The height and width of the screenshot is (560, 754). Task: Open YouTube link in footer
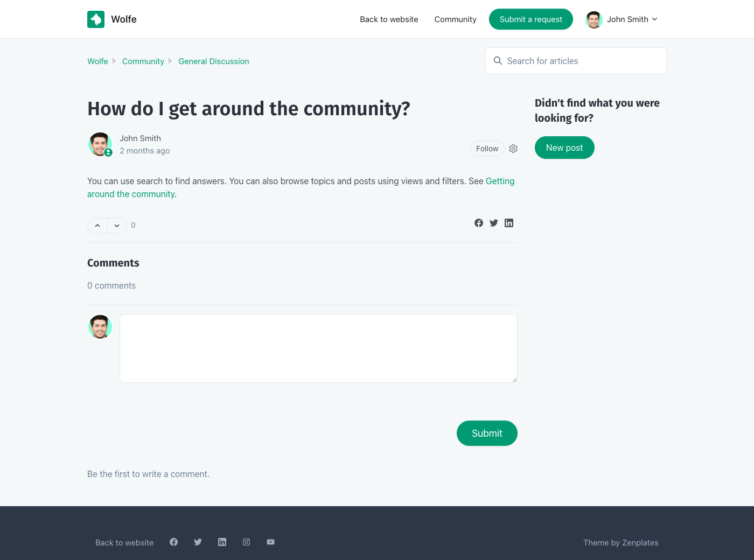coord(270,542)
